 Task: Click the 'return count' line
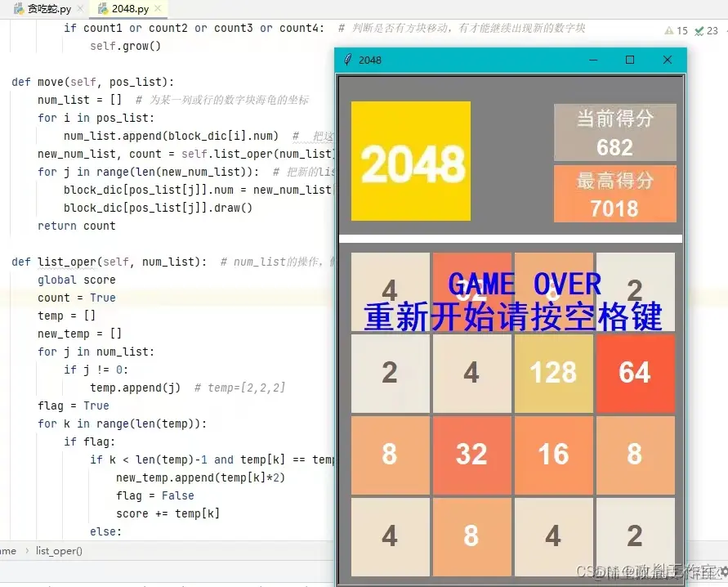click(77, 226)
